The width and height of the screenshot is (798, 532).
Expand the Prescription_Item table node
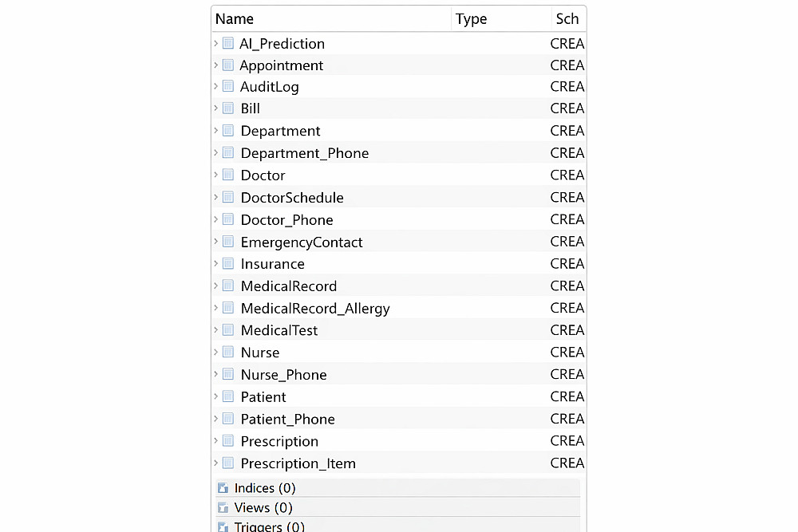216,463
